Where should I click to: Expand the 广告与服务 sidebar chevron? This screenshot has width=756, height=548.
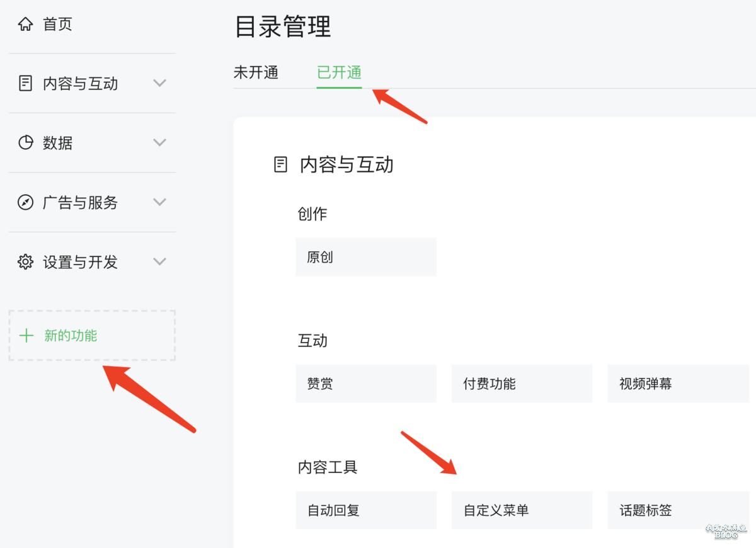pos(160,202)
